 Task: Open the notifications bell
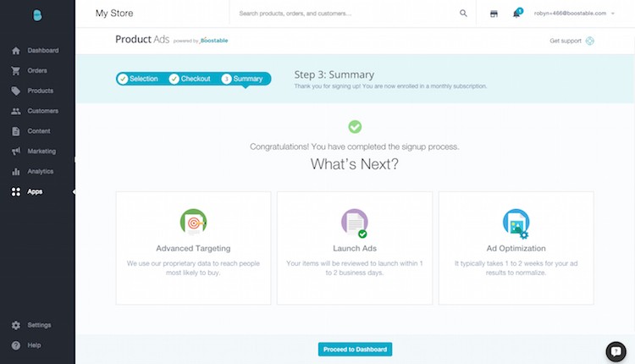(516, 14)
